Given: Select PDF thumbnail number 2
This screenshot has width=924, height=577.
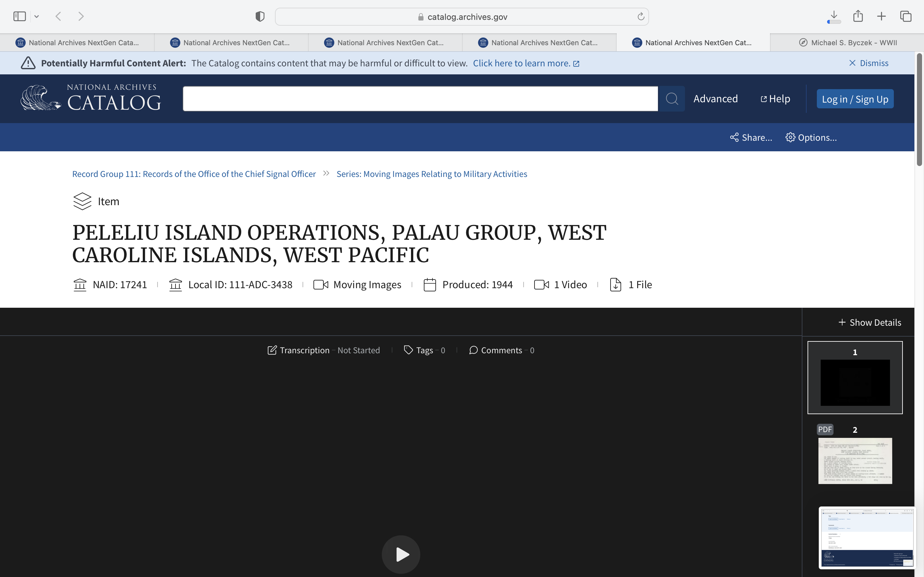Looking at the screenshot, I should click(x=855, y=460).
